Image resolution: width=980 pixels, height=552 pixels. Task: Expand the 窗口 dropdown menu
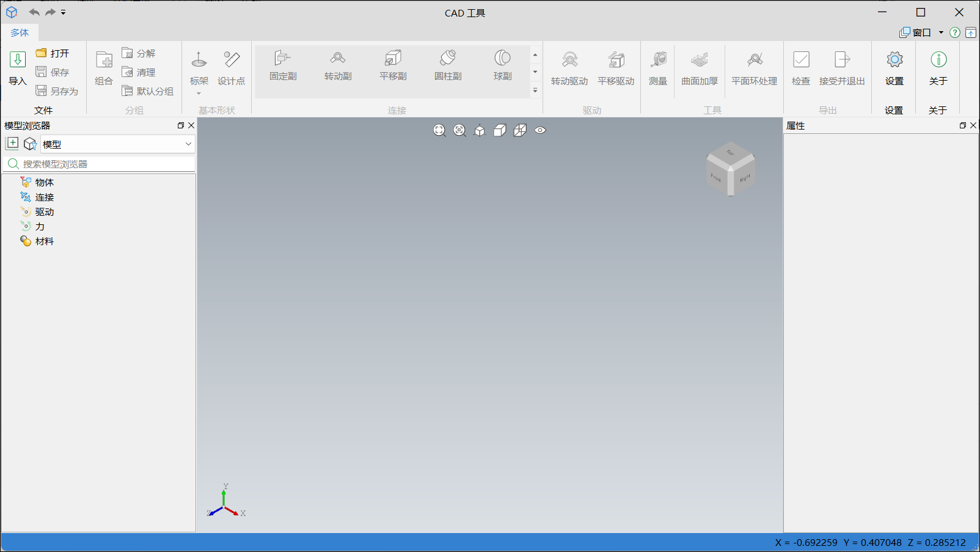941,32
